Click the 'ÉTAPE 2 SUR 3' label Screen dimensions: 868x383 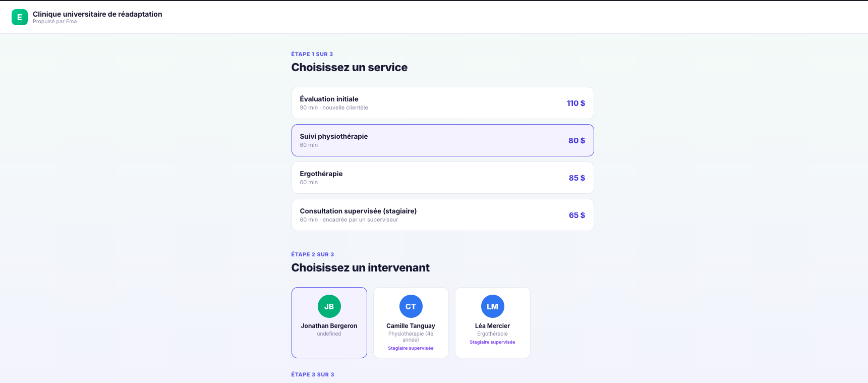click(313, 254)
